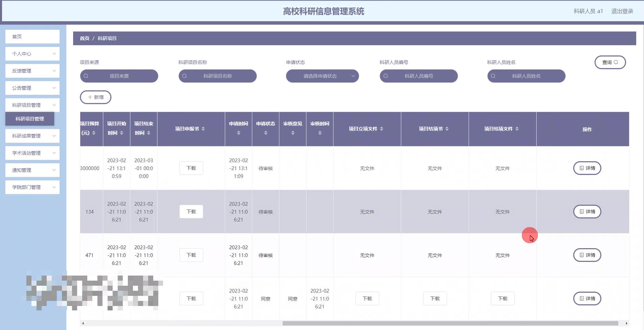
Task: Click 科研项目 breadcrumb text
Action: point(107,39)
